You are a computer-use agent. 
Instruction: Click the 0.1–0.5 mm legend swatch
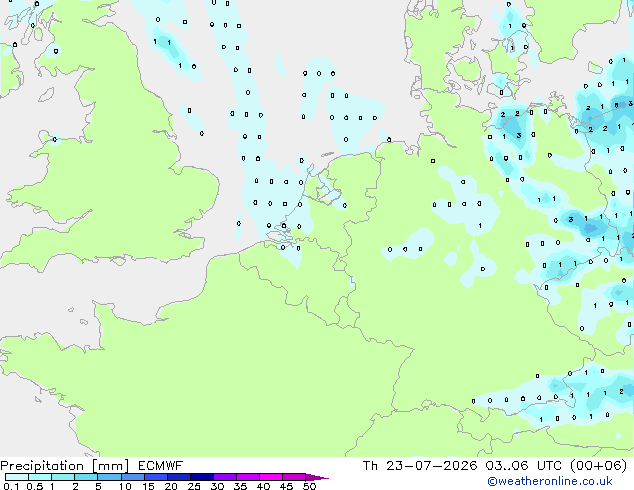coord(17,477)
